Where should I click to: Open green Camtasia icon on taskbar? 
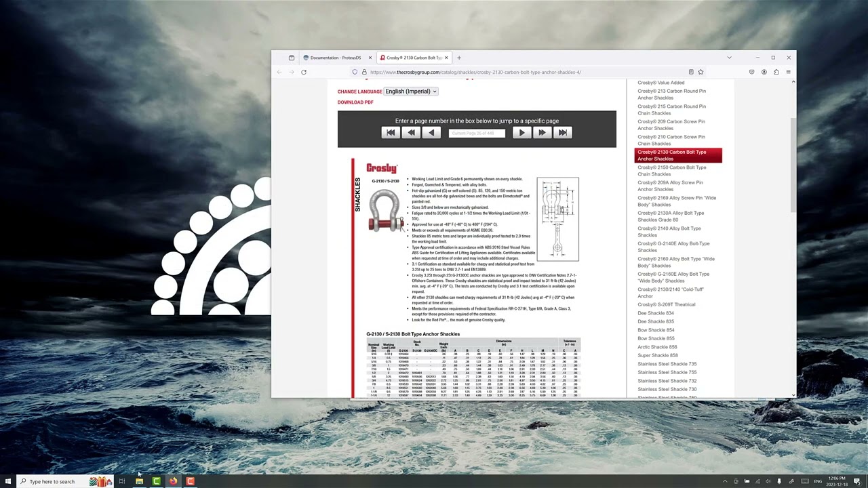coord(156,481)
